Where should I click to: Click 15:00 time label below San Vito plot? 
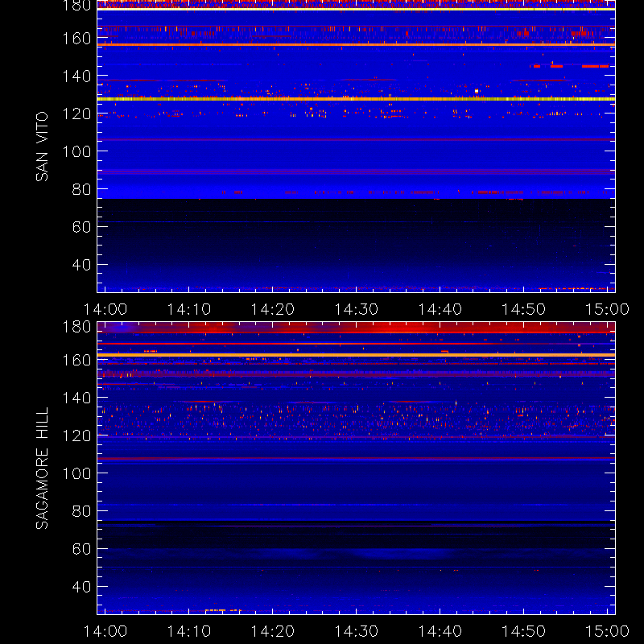(608, 309)
